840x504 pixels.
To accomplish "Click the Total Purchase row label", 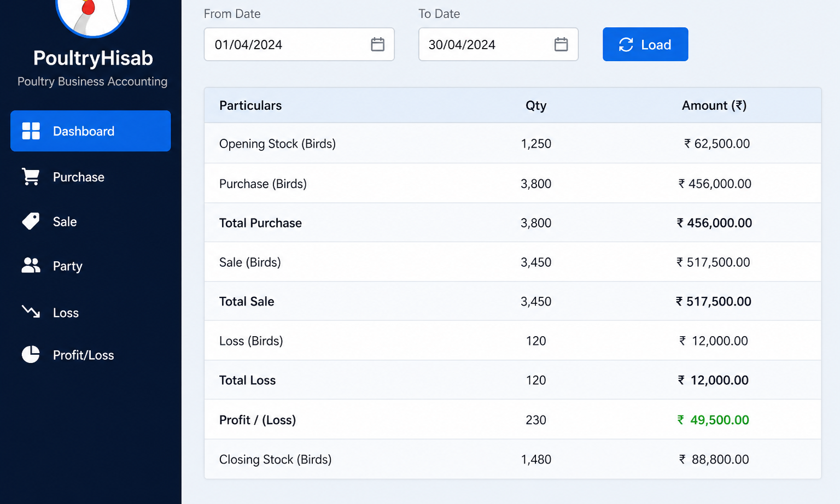I will tap(260, 223).
